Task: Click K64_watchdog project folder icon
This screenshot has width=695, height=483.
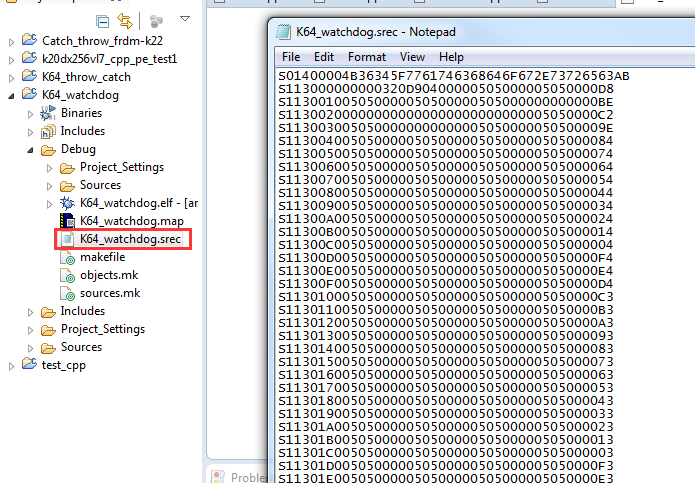Action: pyautogui.click(x=30, y=93)
